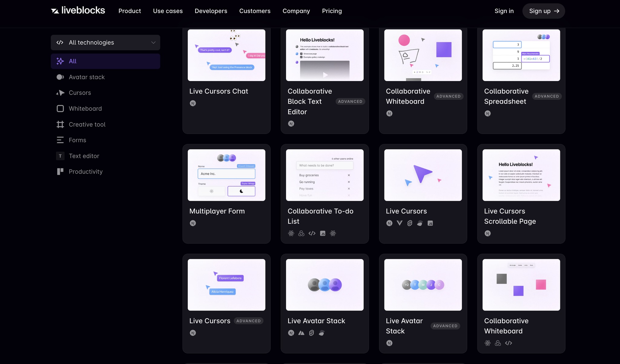Filter by Productivity board icon

tap(60, 172)
